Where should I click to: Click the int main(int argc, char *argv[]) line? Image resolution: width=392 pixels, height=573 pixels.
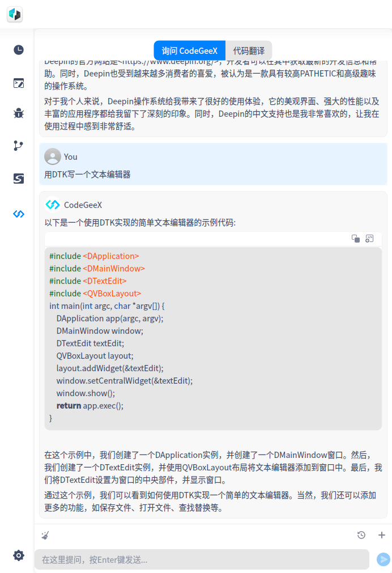(107, 306)
